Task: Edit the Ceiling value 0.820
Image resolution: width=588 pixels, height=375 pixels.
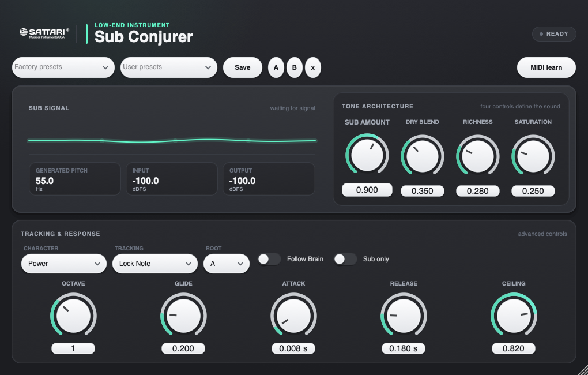Action: pyautogui.click(x=514, y=348)
